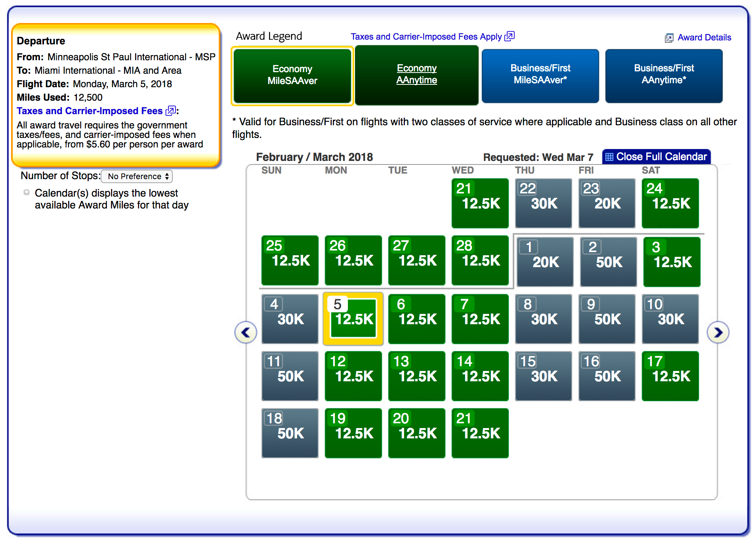Viewport: 756px width, 543px height.
Task: Click the lowest available miles bullet marker
Action: [x=27, y=193]
